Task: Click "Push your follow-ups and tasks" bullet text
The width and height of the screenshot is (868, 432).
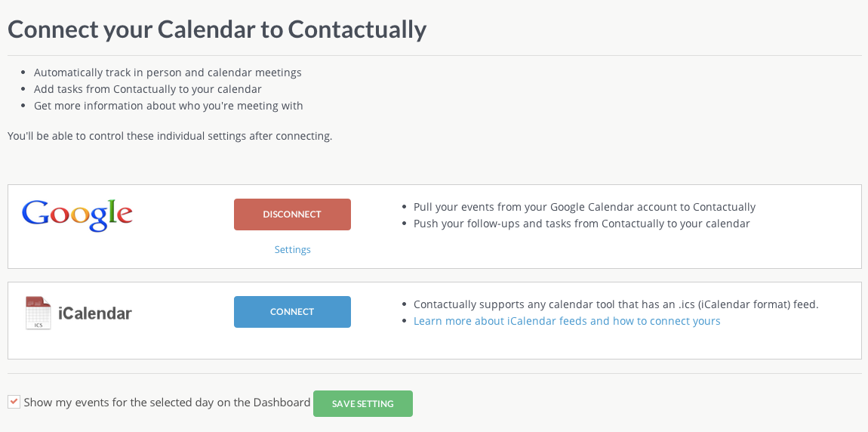Action: 581,224
